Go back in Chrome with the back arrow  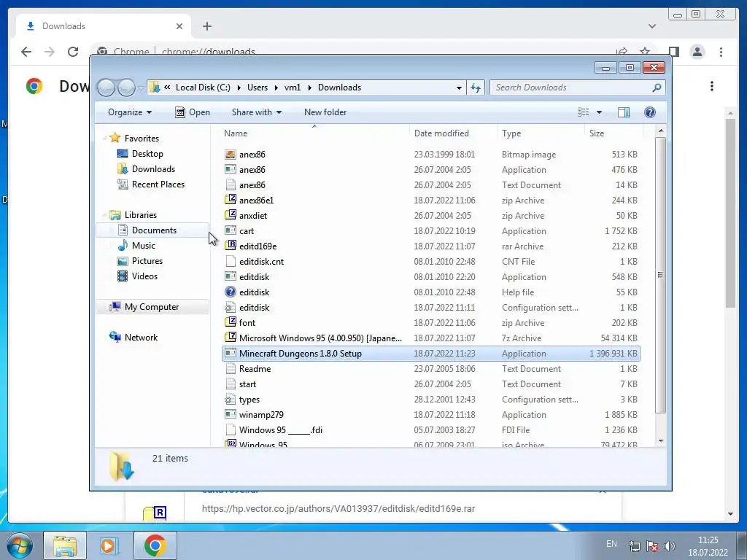(x=26, y=52)
